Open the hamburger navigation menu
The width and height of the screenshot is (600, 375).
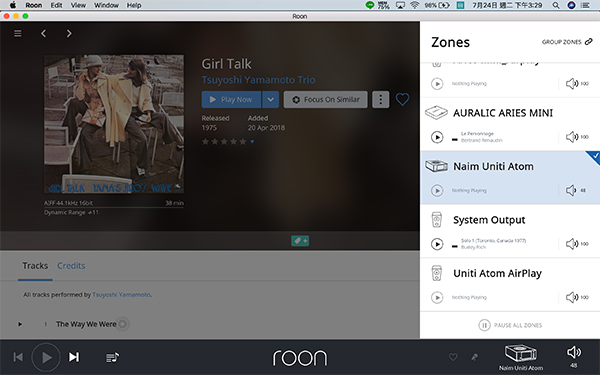(18, 34)
